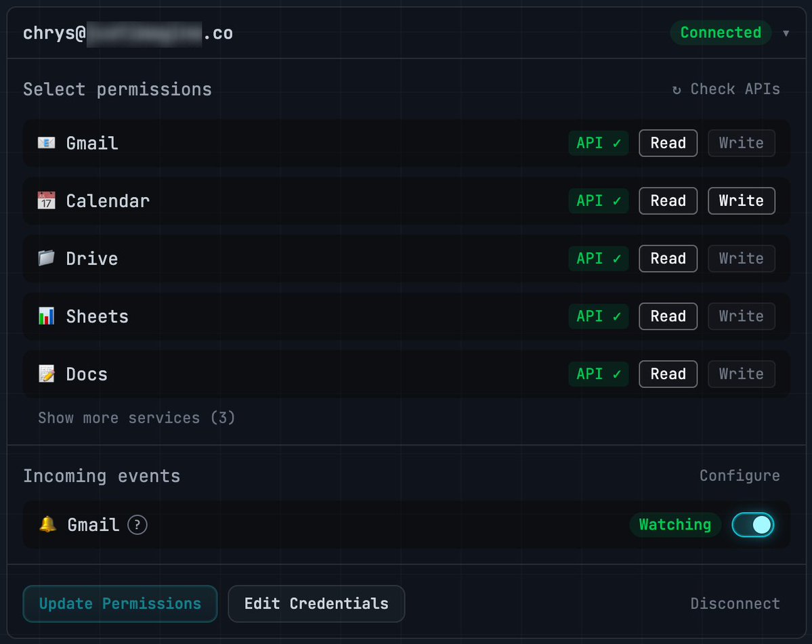Enable Sheets Write permission
Screen dimensions: 812x644
[x=741, y=316]
